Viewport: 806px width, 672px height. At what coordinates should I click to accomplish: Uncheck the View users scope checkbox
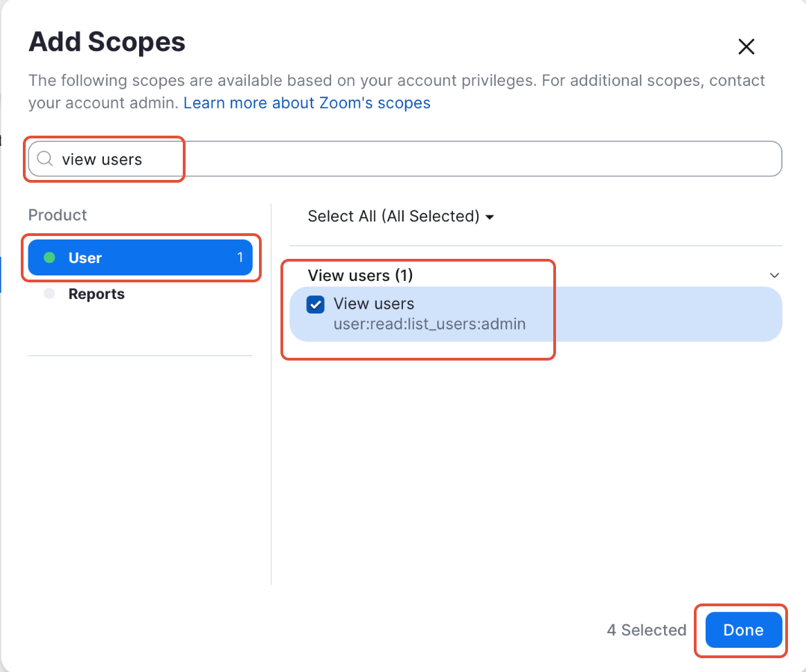(x=315, y=304)
